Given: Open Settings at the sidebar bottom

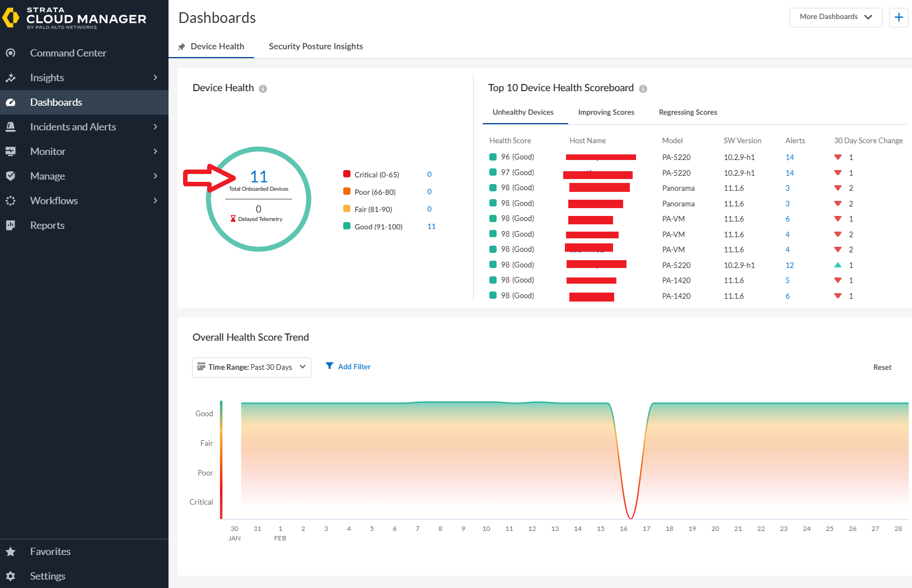Looking at the screenshot, I should pyautogui.click(x=11, y=576).
